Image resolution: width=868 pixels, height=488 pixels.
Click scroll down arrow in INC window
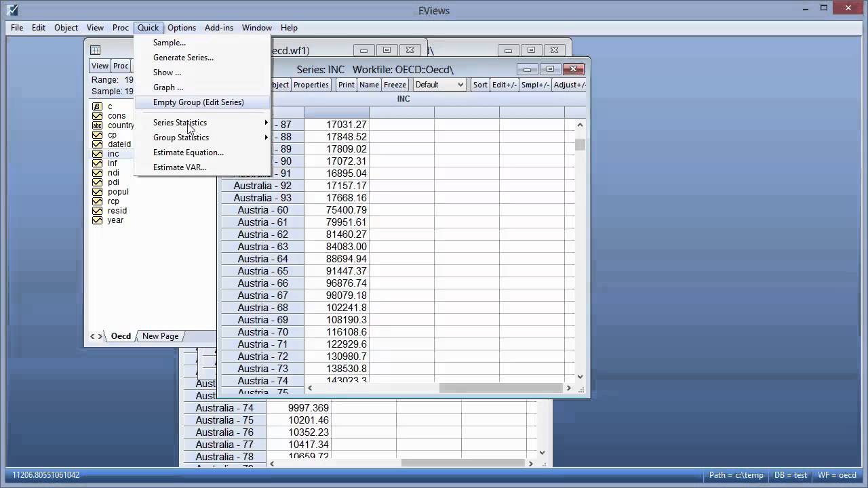tap(580, 377)
